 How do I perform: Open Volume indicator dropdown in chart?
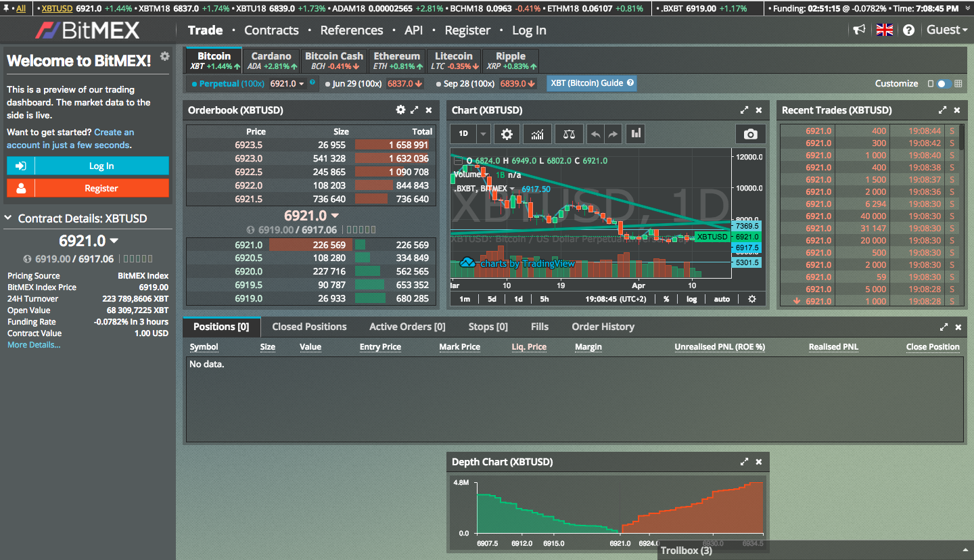pyautogui.click(x=485, y=174)
